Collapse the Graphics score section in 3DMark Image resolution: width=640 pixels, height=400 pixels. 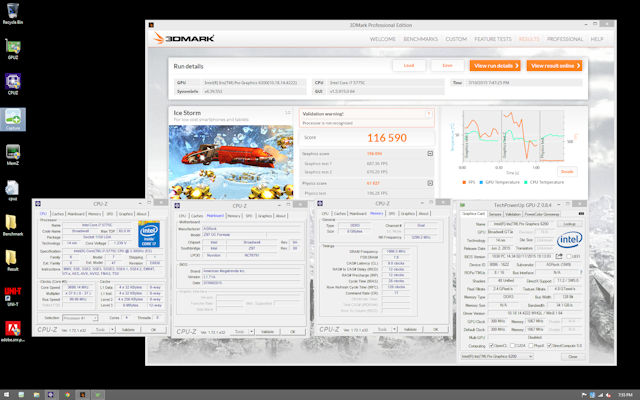(x=430, y=153)
